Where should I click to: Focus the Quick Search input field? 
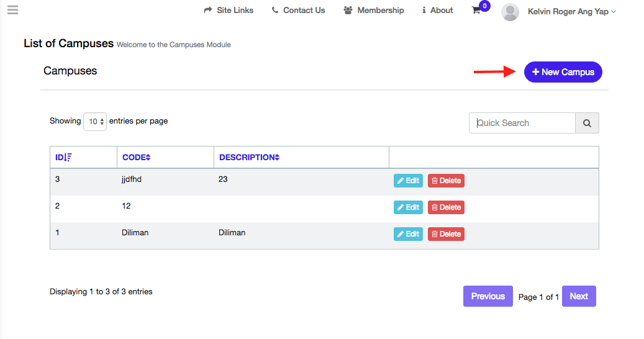coord(522,123)
